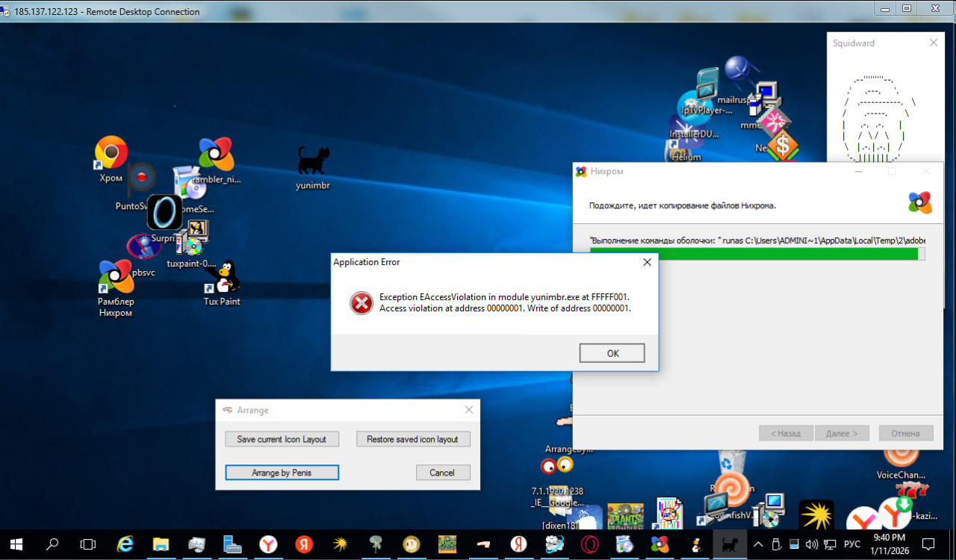This screenshot has width=956, height=560.
Task: Restore down the Remote Desktop Connection window
Action: coord(907,8)
